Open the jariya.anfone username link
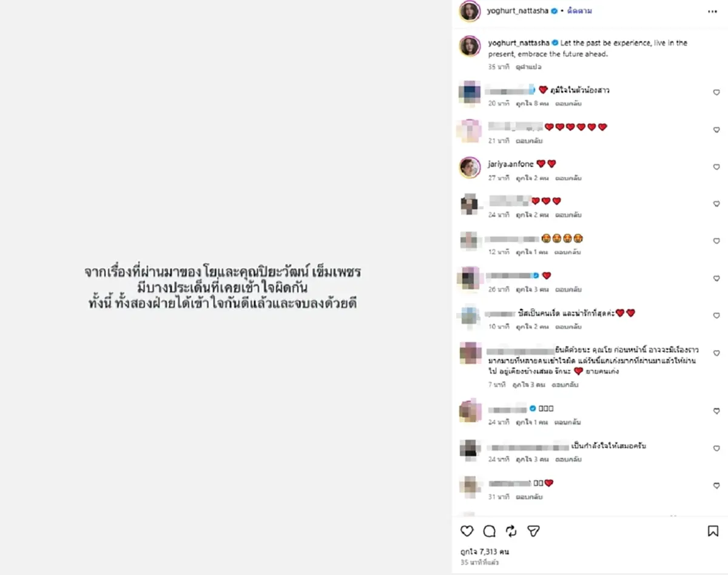728x575 pixels. (510, 164)
